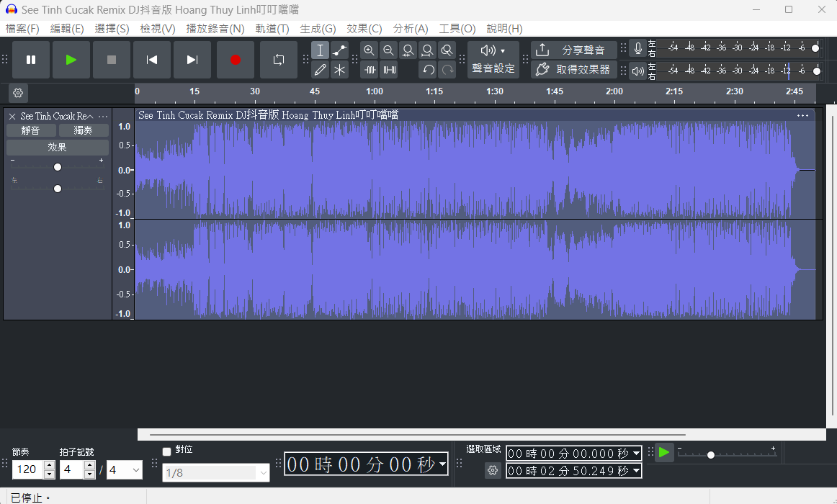The height and width of the screenshot is (504, 837).
Task: Mute the track with 靜音 button
Action: [x=31, y=130]
